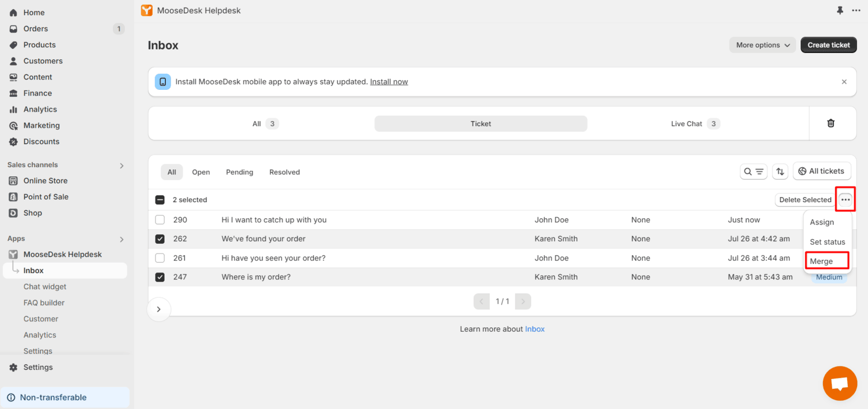Click the MooseDesk Helpdesk app icon in the sidebar
This screenshot has width=868, height=409.
(x=13, y=255)
